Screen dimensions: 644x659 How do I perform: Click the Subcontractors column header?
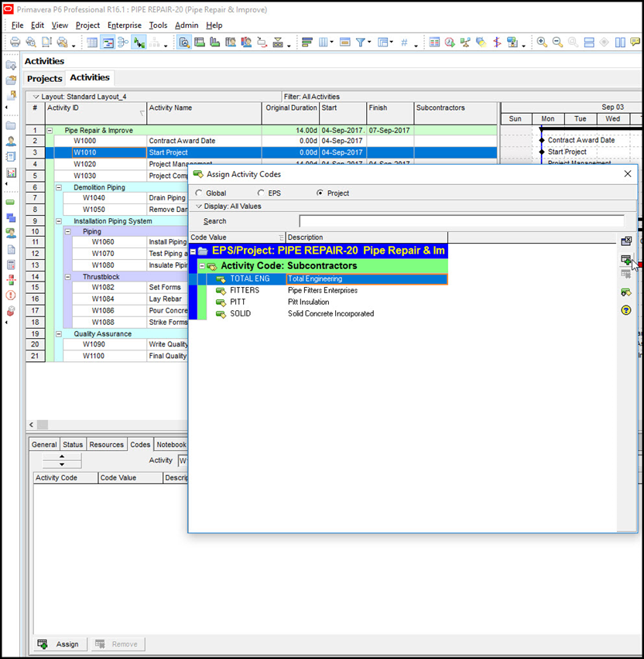coord(456,113)
